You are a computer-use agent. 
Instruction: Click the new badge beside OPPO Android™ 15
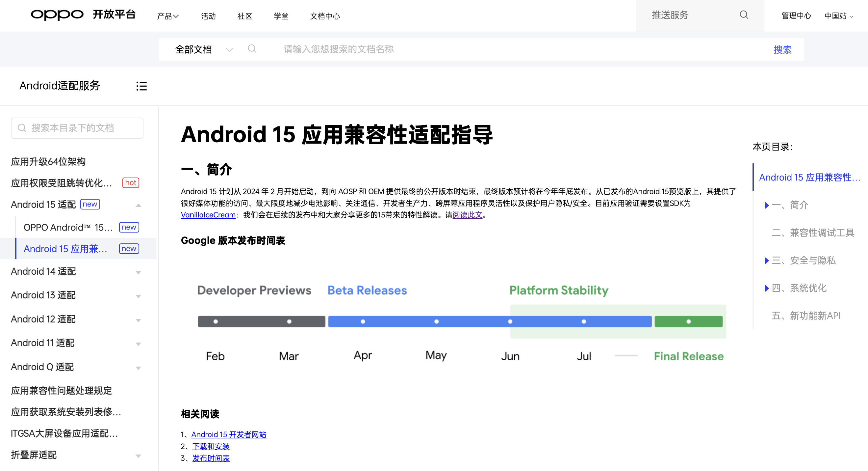pyautogui.click(x=129, y=227)
